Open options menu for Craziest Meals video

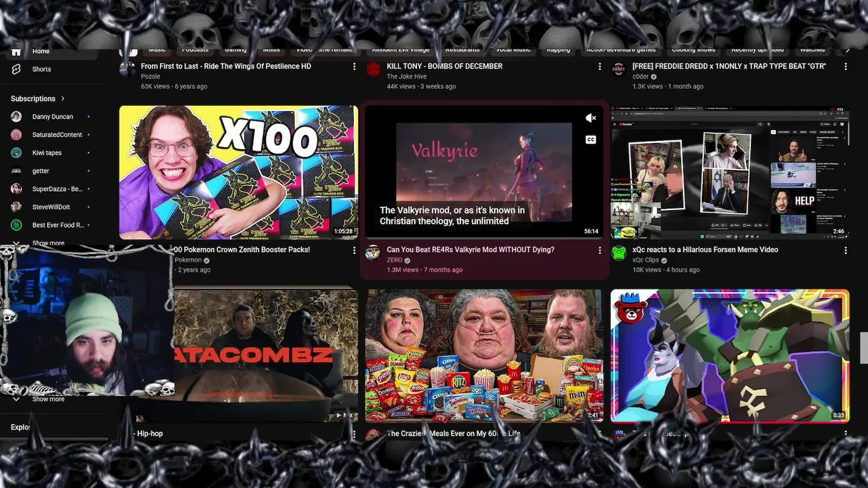(599, 434)
